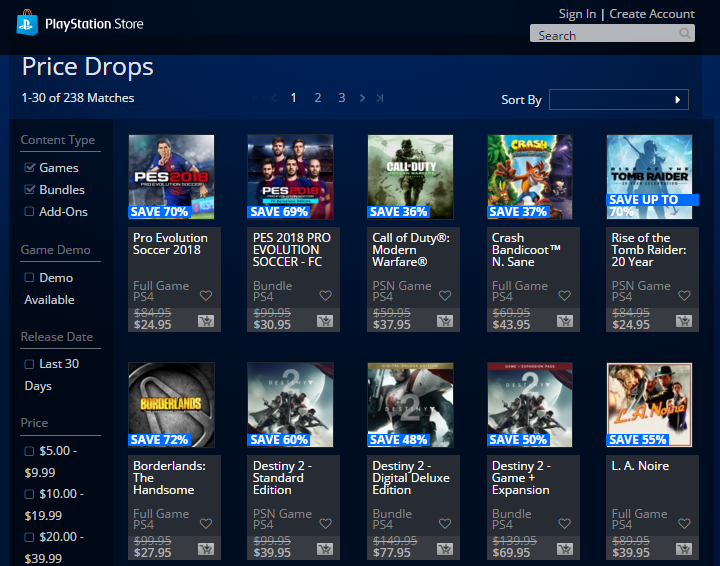Open Call of Duty Modern Warfare title link
Image resolution: width=720 pixels, height=566 pixels.
coord(411,250)
